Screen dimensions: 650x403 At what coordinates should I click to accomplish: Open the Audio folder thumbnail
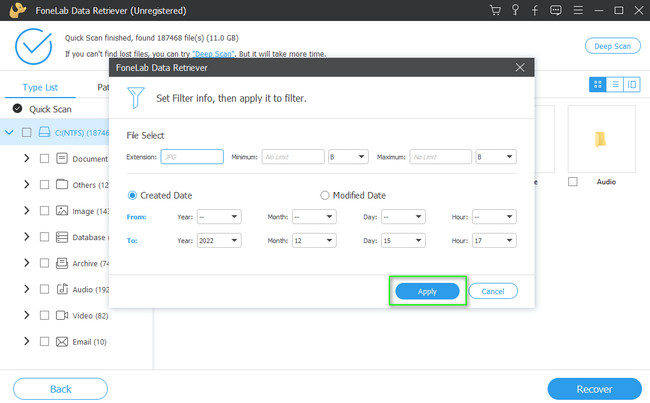tap(601, 139)
